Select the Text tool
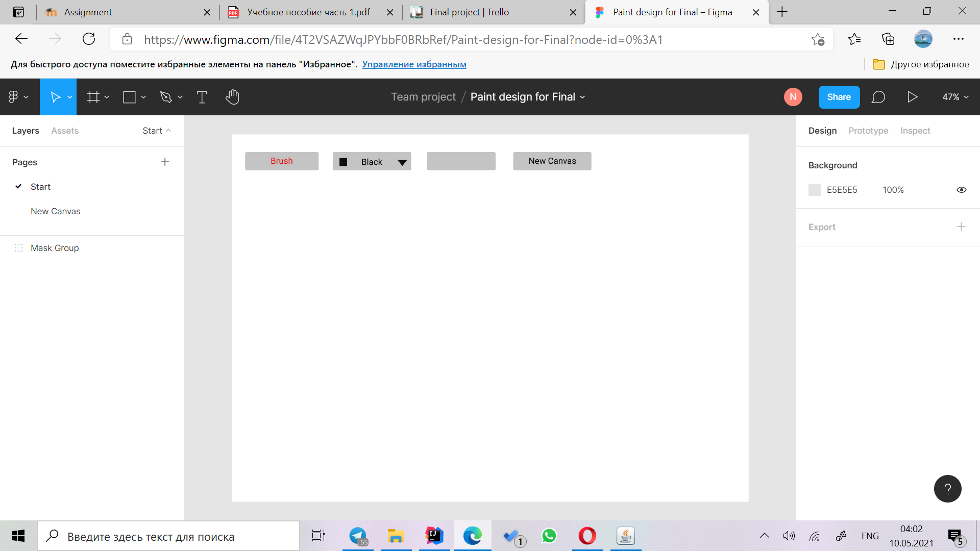The width and height of the screenshot is (980, 551). [202, 97]
